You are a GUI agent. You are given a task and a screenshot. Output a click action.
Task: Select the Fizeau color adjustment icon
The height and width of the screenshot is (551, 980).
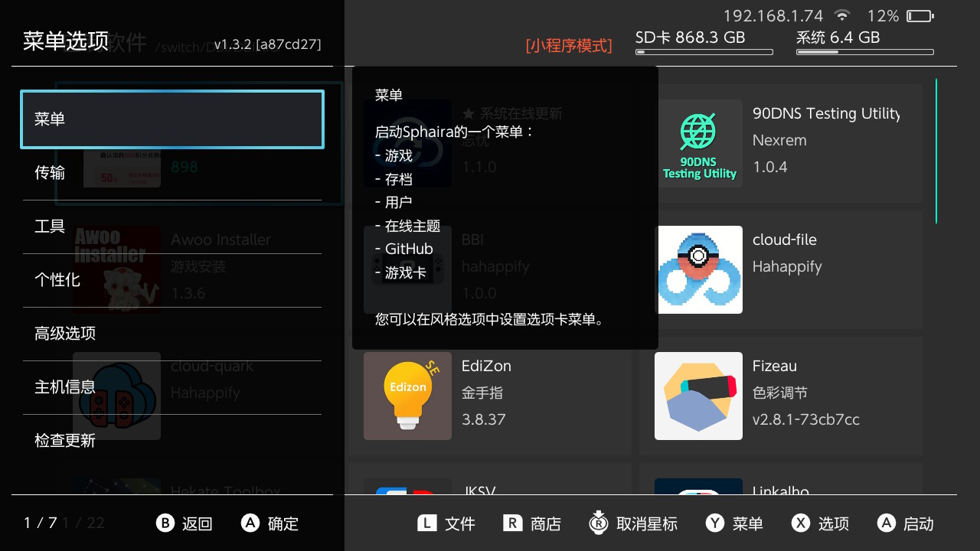tap(698, 396)
